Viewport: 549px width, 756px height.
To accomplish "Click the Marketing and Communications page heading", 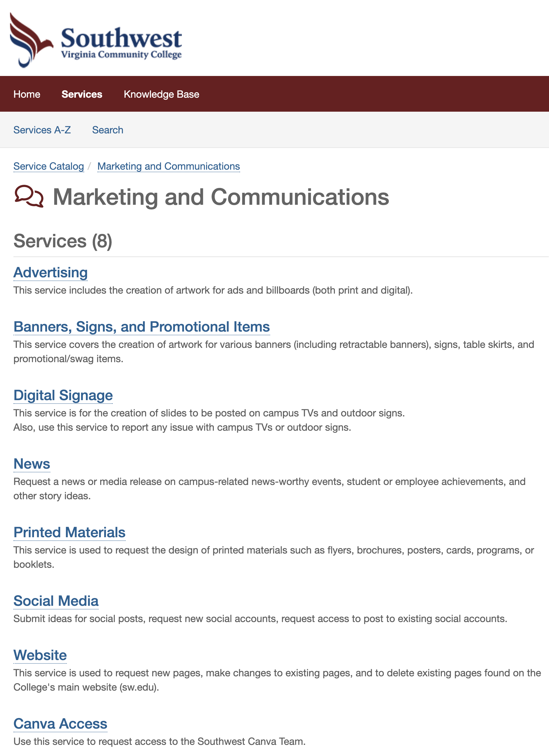I will click(x=221, y=197).
